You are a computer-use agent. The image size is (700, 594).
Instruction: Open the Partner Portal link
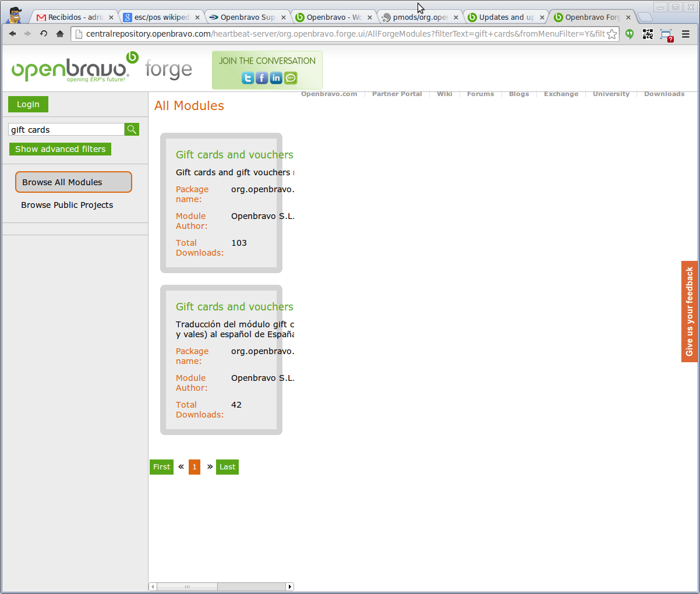[x=397, y=94]
